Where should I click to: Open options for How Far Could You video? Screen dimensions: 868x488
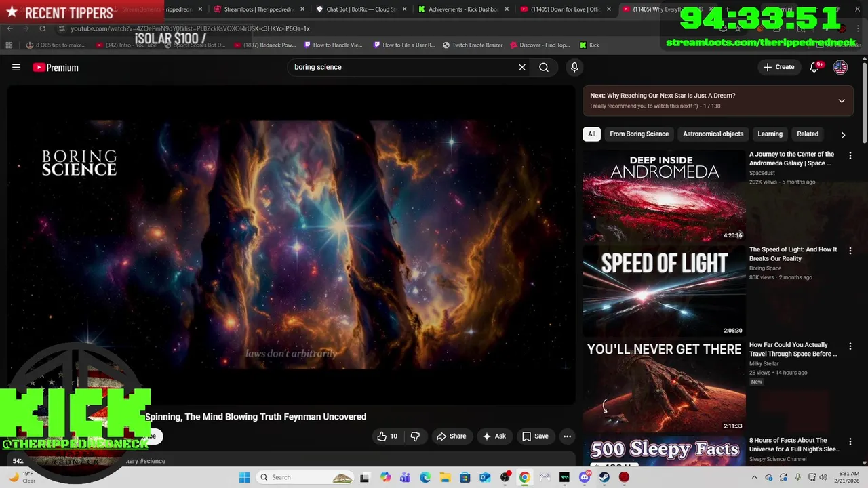850,346
